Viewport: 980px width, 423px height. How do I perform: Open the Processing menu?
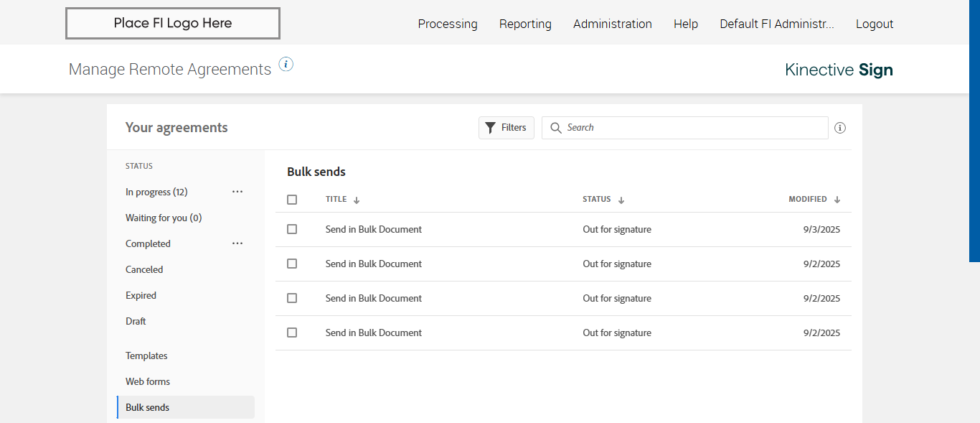pyautogui.click(x=448, y=24)
